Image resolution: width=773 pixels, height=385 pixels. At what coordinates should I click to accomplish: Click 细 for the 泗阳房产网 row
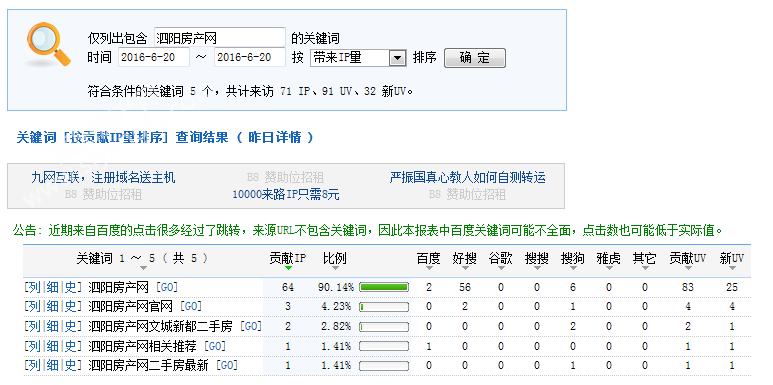[x=53, y=287]
